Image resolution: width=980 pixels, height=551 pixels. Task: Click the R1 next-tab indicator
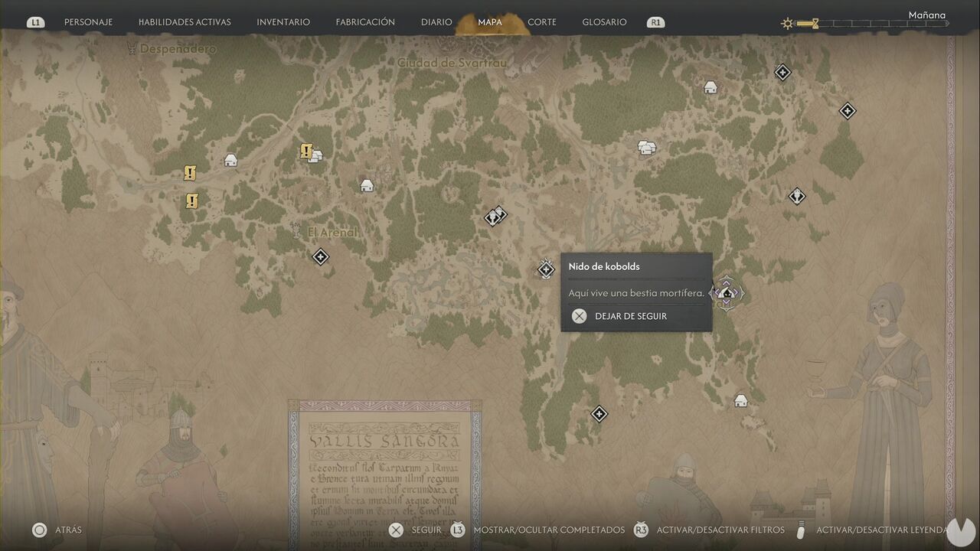pos(655,22)
